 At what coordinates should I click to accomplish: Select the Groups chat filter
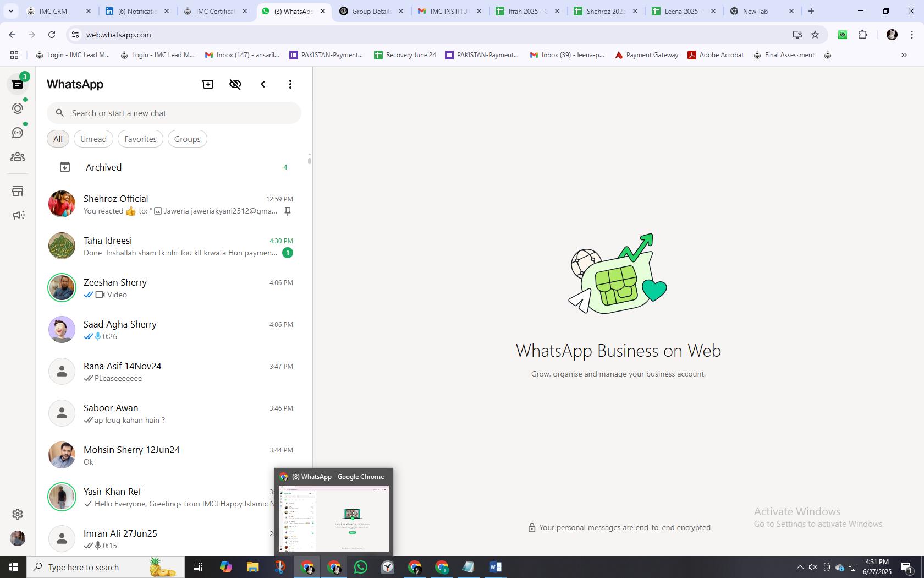tap(188, 139)
